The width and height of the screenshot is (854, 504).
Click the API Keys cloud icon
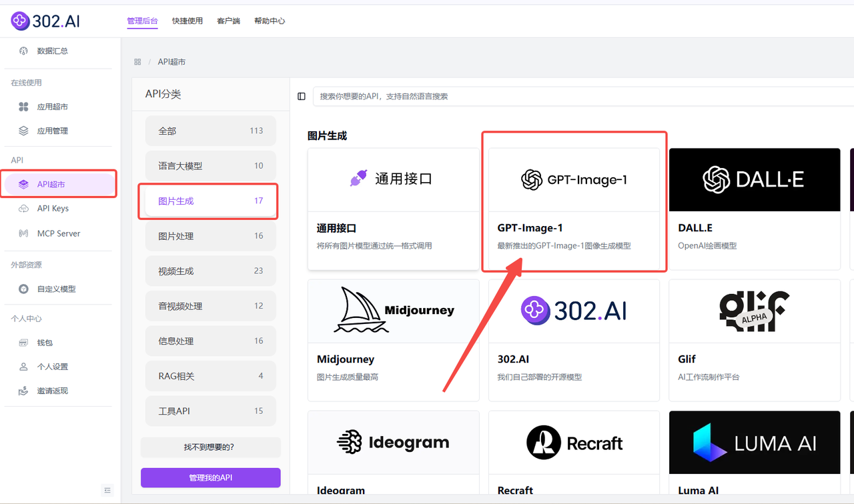coord(23,208)
